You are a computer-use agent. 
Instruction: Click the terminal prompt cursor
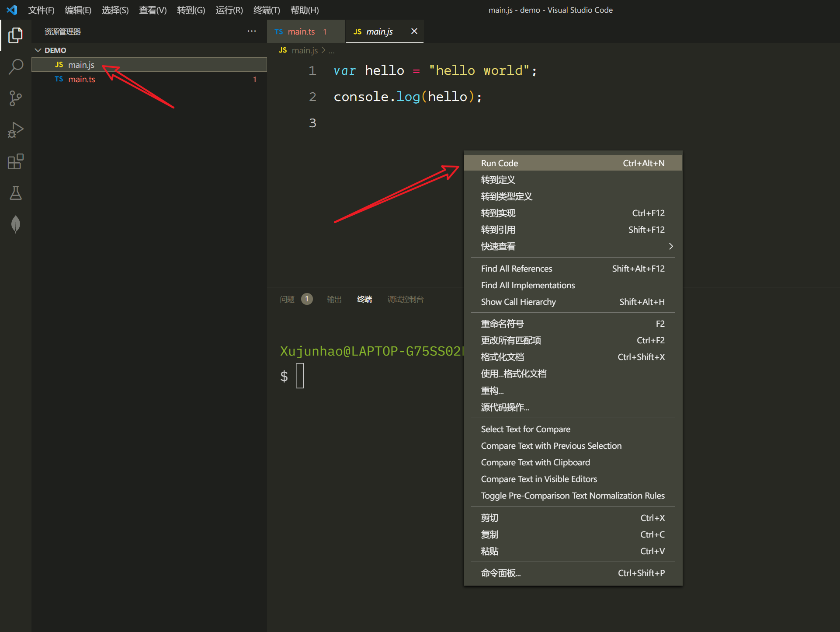coord(300,376)
